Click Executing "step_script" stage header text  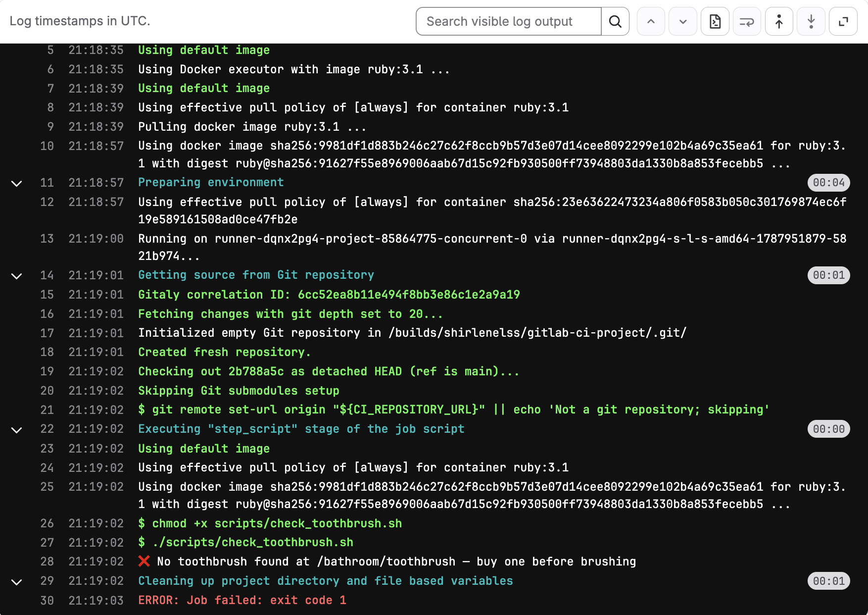click(301, 429)
